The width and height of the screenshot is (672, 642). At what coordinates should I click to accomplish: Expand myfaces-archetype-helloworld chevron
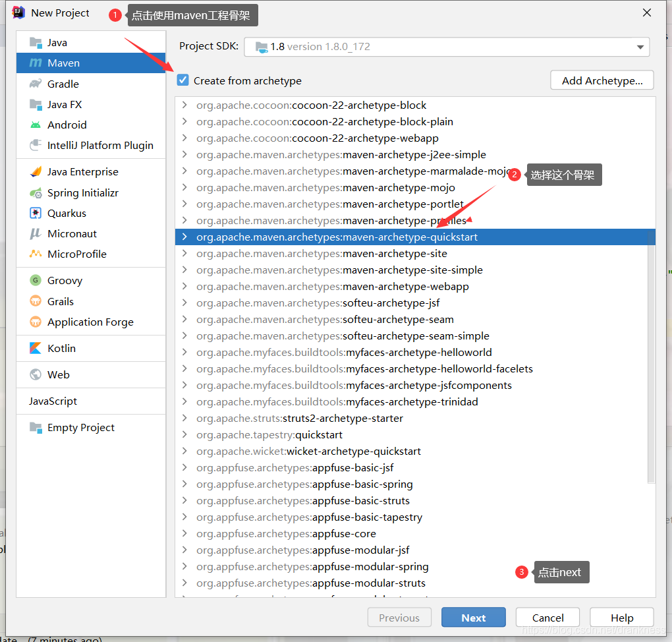pyautogui.click(x=184, y=352)
